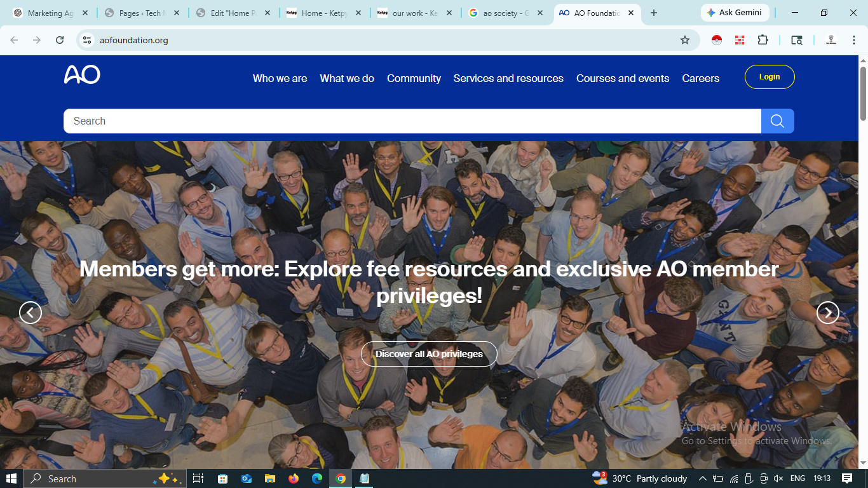Click the page vertical scrollbar
This screenshot has height=488, width=868.
pos(863,254)
